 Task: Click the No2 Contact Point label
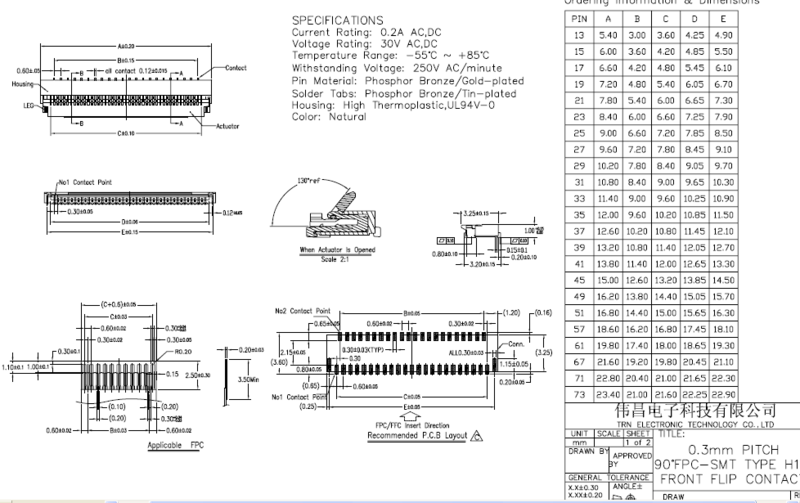(303, 311)
